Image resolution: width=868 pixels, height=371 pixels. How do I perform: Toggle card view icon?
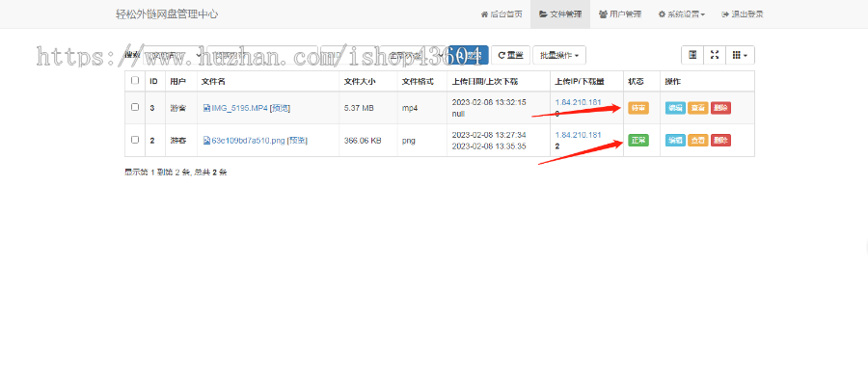692,55
